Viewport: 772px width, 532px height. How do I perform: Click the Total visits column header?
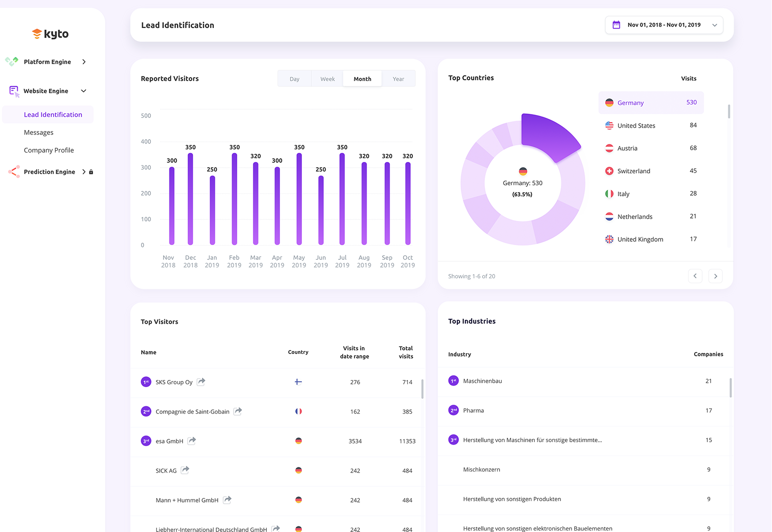click(406, 352)
